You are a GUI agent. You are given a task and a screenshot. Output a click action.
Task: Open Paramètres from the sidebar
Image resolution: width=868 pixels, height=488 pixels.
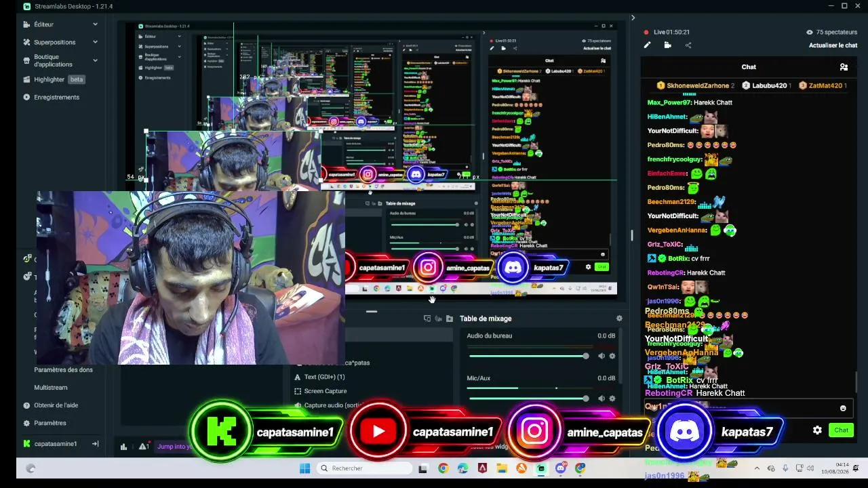point(50,423)
